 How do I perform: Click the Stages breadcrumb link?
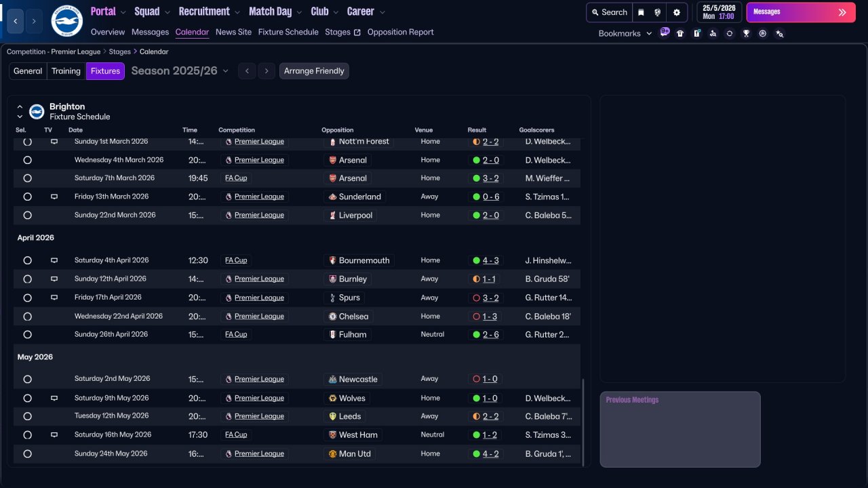120,52
